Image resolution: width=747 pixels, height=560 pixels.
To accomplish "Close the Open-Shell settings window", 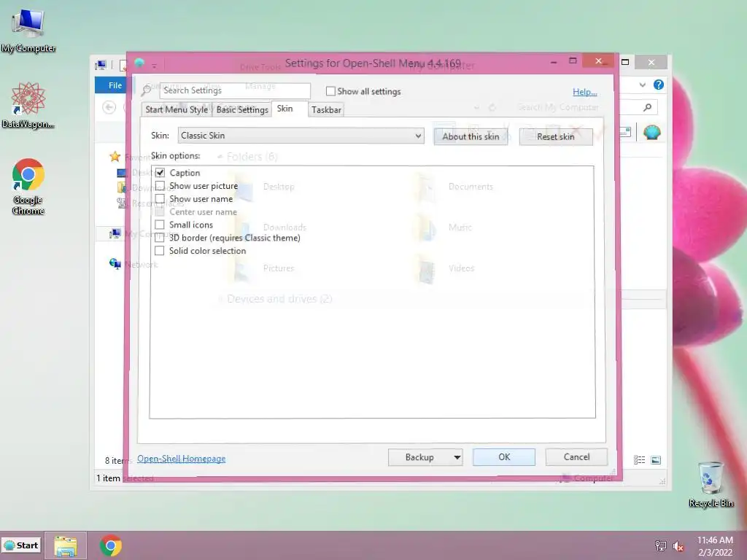I will pyautogui.click(x=599, y=61).
